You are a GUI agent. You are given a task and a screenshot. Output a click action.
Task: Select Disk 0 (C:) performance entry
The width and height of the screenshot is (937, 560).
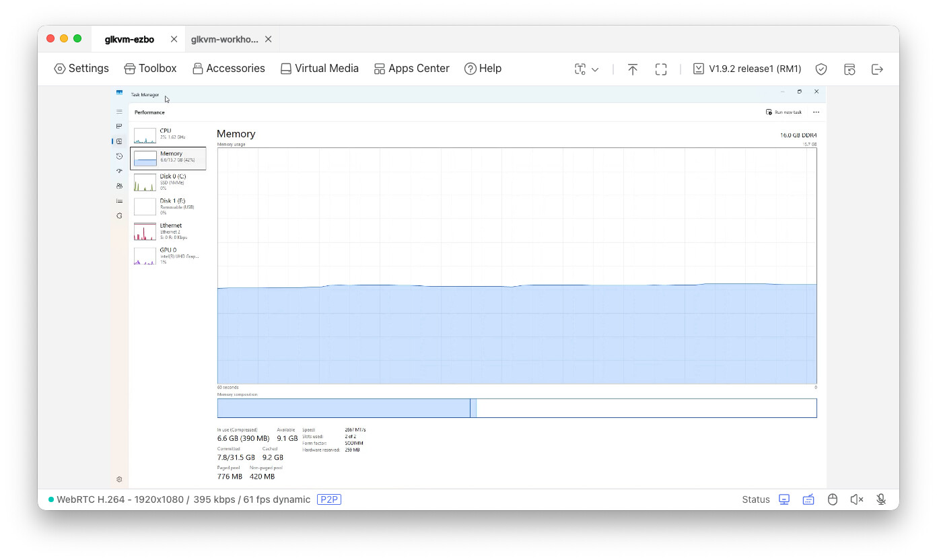[x=168, y=182]
